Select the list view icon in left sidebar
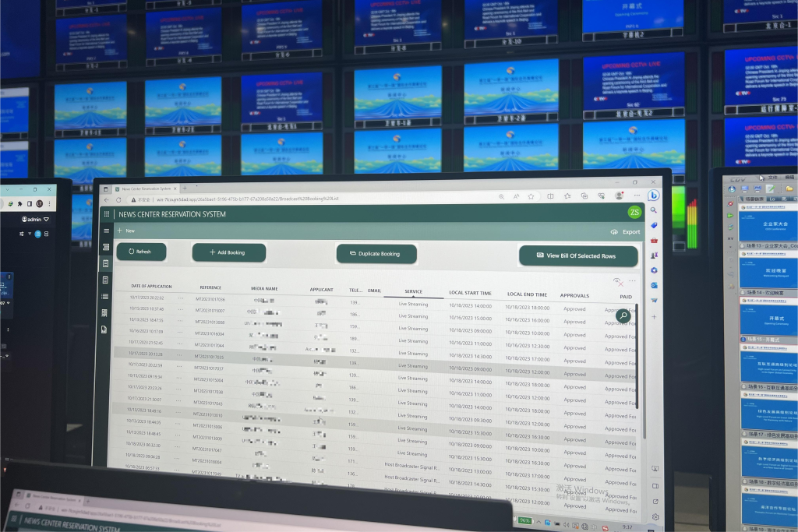This screenshot has height=532, width=798. 105,297
